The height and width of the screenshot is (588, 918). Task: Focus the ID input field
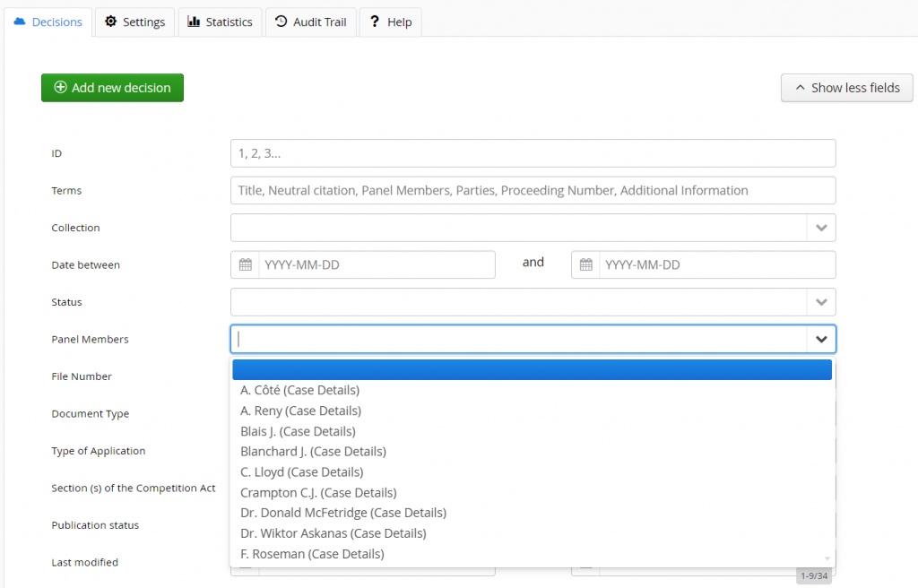(x=533, y=153)
